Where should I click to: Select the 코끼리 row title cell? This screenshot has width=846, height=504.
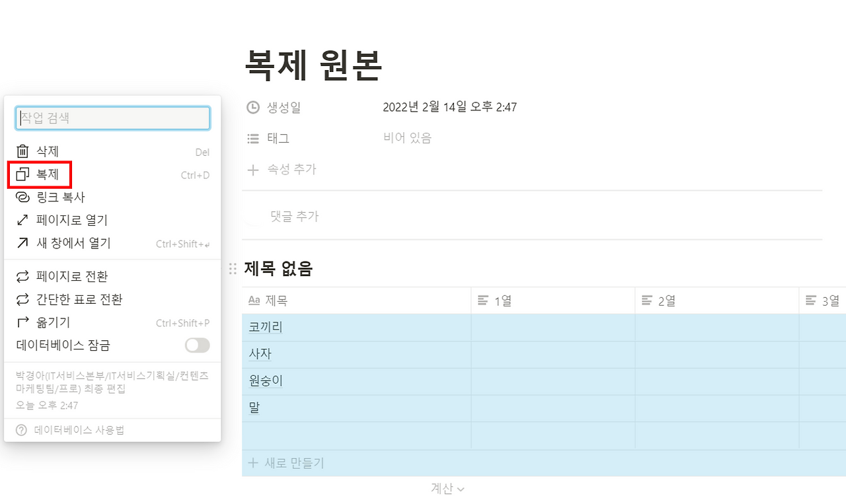(x=265, y=326)
